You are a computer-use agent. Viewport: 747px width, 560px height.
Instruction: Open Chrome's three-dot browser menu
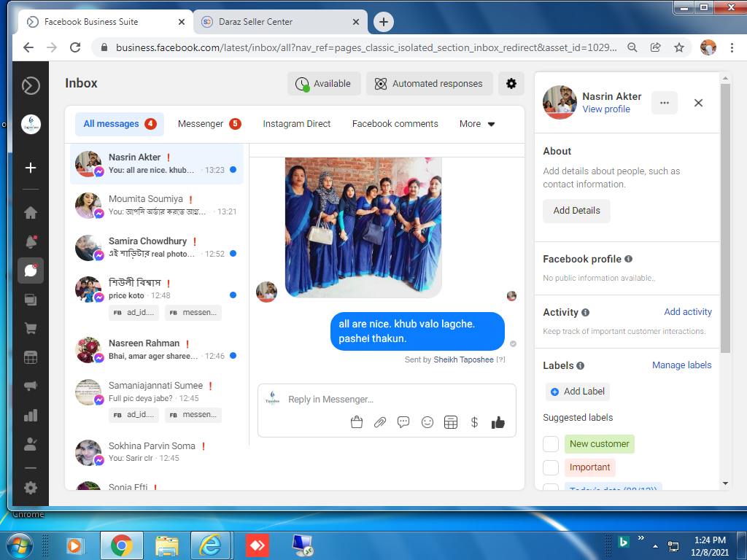(x=732, y=47)
